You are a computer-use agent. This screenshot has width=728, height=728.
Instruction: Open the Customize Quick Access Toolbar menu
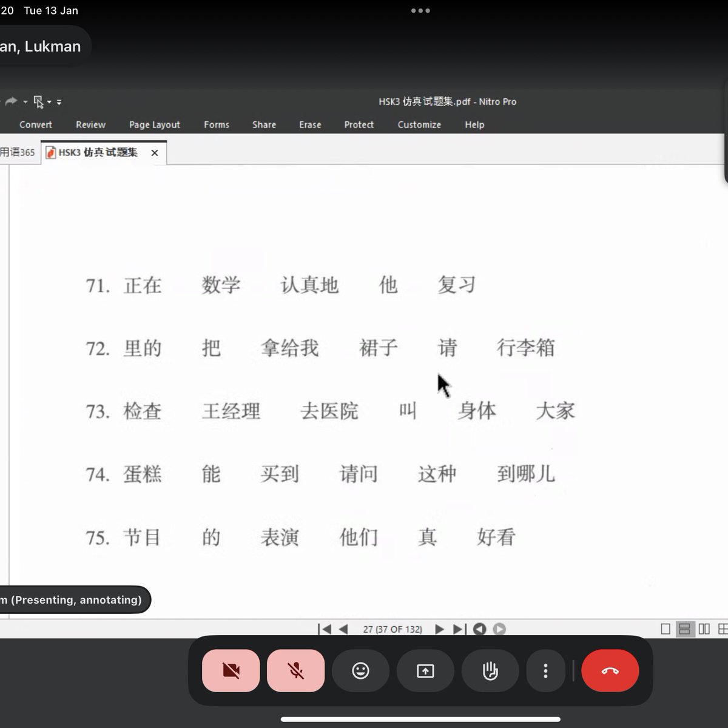point(59,102)
